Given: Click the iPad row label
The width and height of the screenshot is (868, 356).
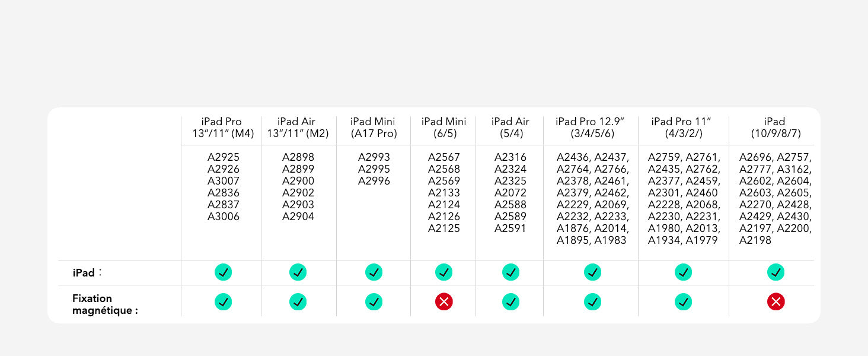Looking at the screenshot, I should point(84,273).
